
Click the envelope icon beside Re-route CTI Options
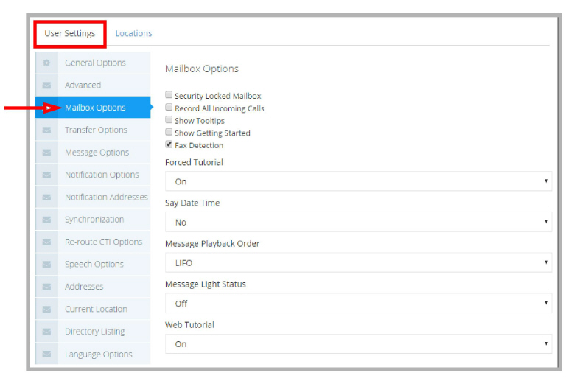click(x=46, y=242)
